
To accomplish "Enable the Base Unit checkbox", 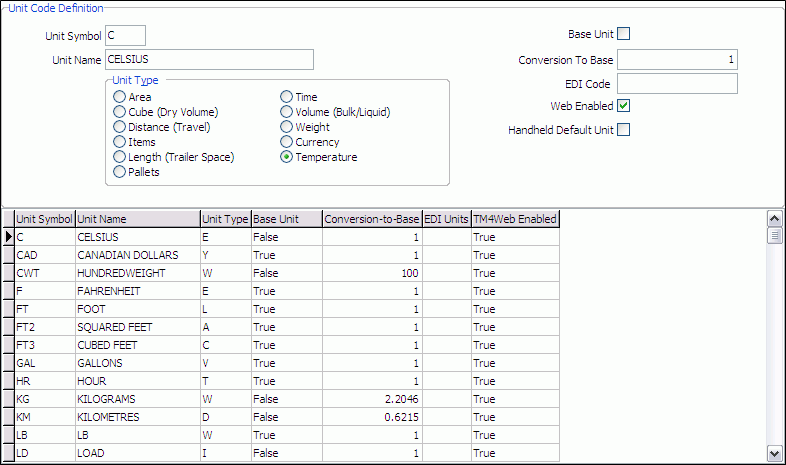I will point(624,33).
